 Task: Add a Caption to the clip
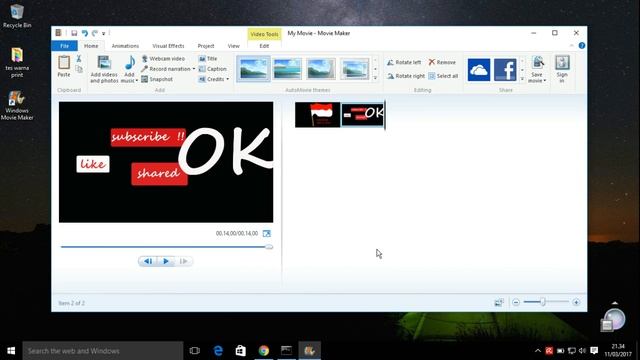[x=212, y=69]
